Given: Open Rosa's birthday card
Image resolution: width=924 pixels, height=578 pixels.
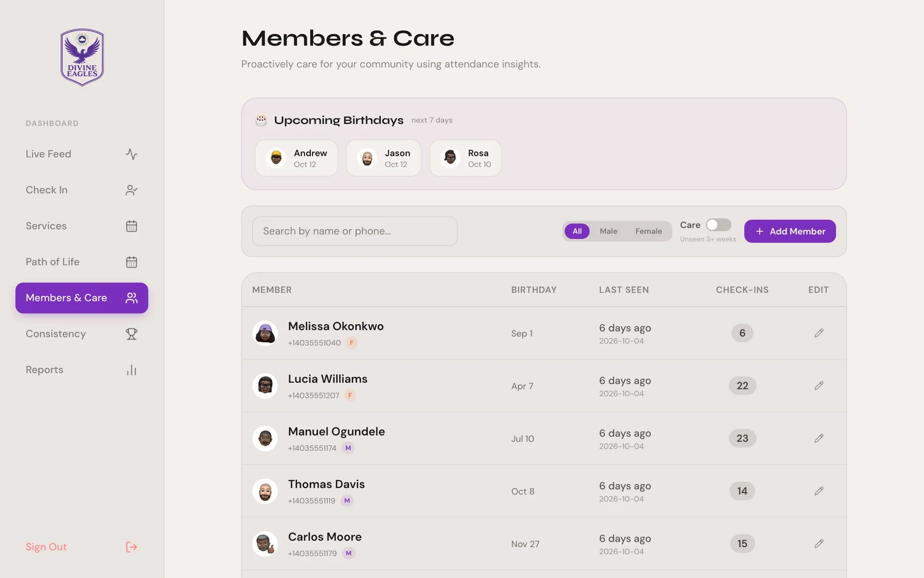Looking at the screenshot, I should pyautogui.click(x=465, y=158).
